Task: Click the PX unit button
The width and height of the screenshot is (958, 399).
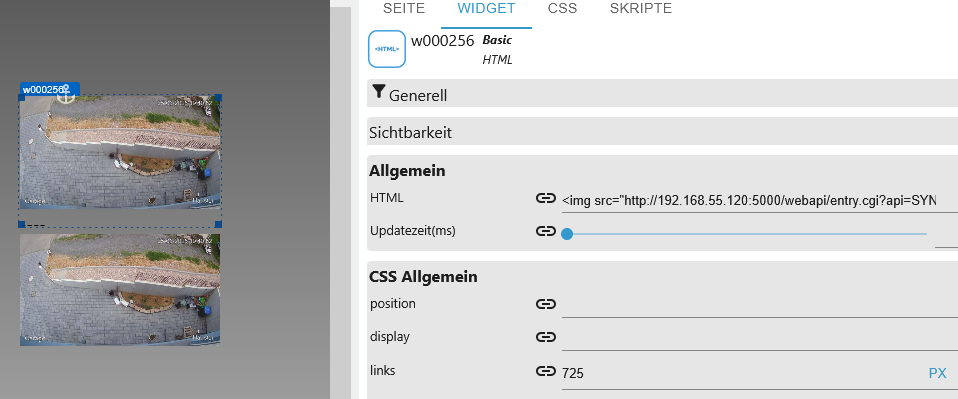Action: [937, 373]
